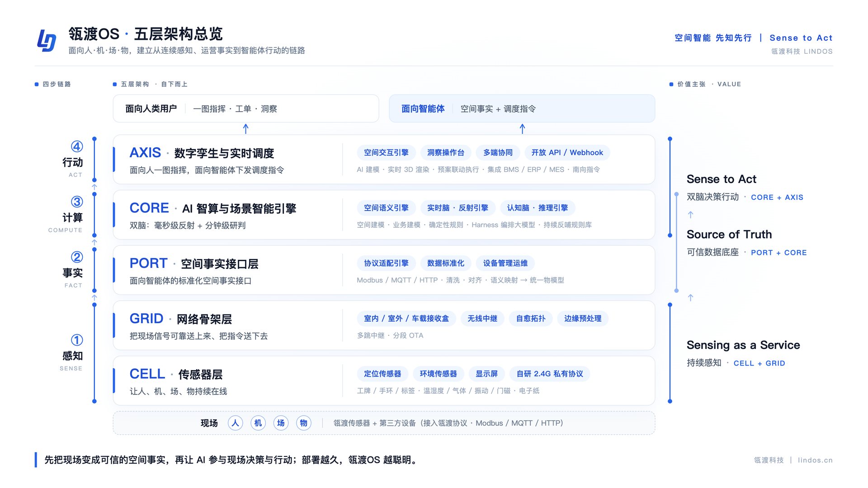Viewport: 868px width, 488px height.
Task: Click the circled number ① above 感知
Action: pos(77,340)
